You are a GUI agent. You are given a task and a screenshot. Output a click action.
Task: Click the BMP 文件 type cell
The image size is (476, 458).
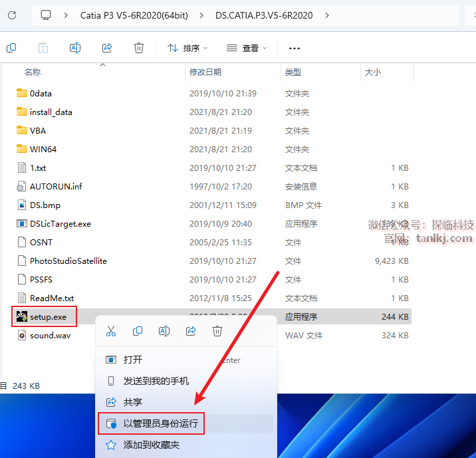click(303, 205)
